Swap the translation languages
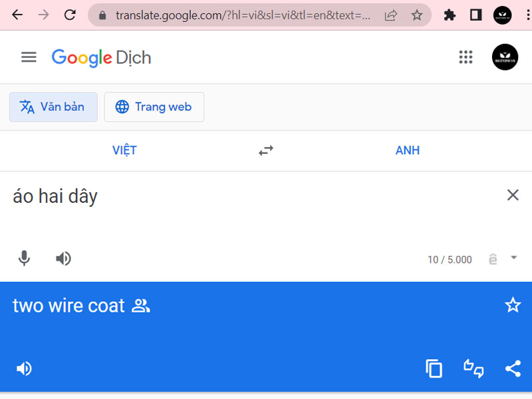 point(266,150)
